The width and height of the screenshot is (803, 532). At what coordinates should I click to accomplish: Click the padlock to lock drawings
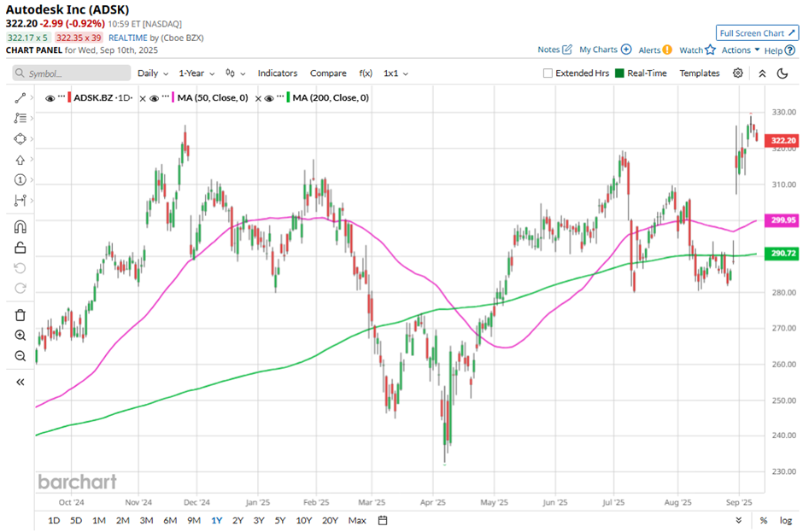pyautogui.click(x=20, y=248)
